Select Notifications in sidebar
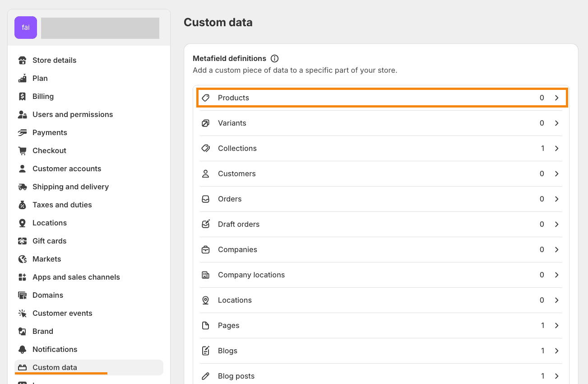This screenshot has height=384, width=588. click(89, 349)
